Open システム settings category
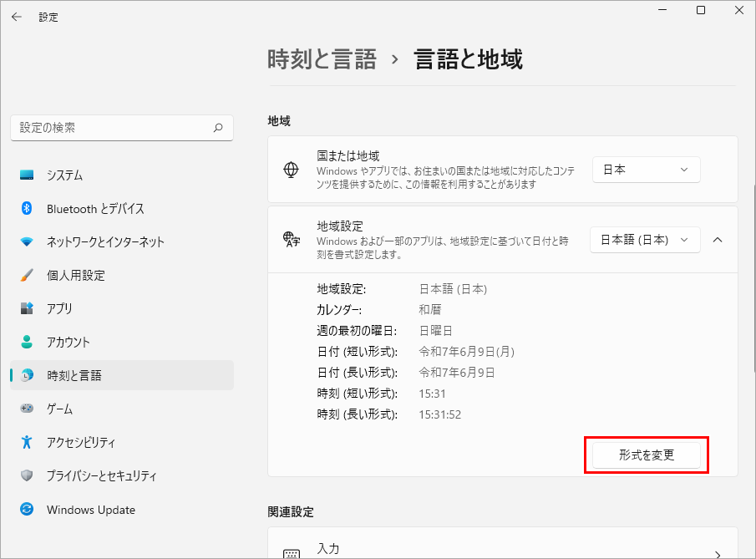Screen dimensions: 756x559 (x=122, y=175)
